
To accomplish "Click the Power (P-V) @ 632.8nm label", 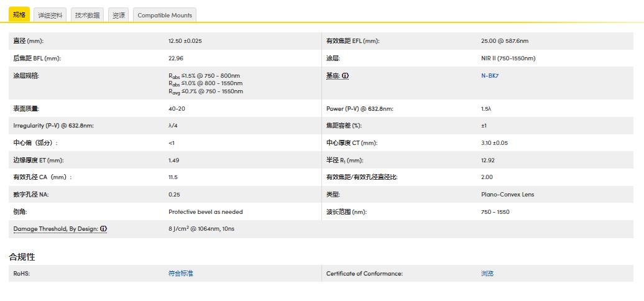I will pos(360,109).
